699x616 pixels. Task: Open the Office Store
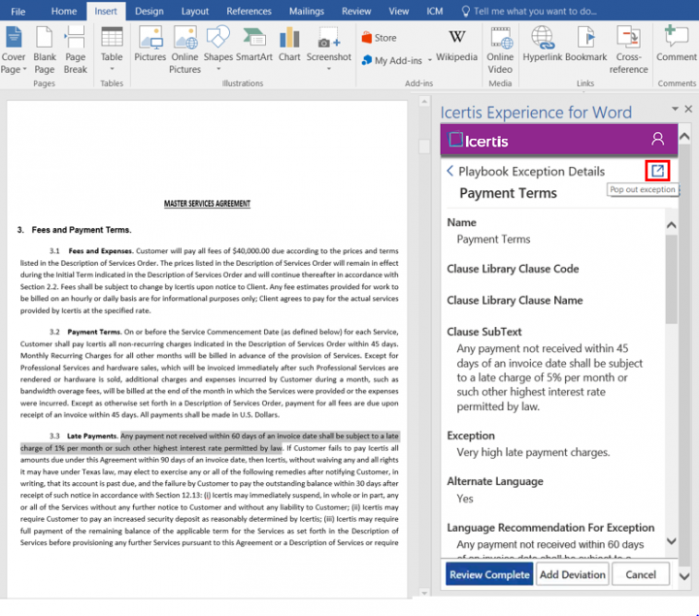click(379, 38)
